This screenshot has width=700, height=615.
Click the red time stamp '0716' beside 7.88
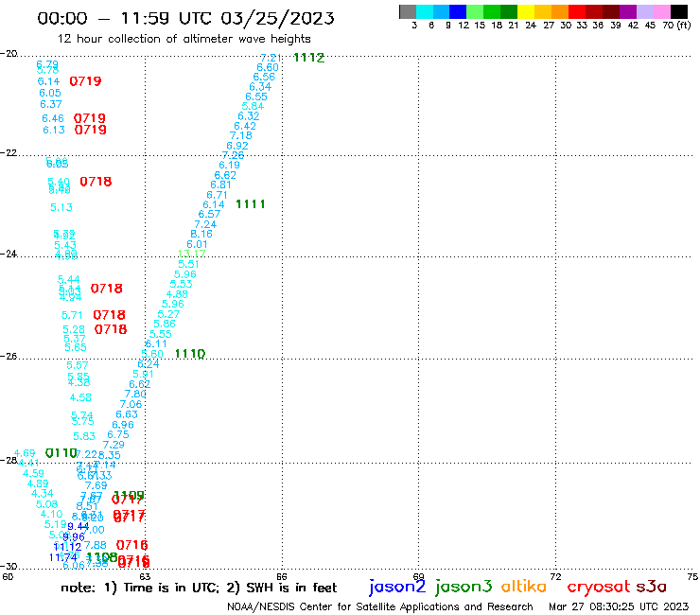(132, 545)
